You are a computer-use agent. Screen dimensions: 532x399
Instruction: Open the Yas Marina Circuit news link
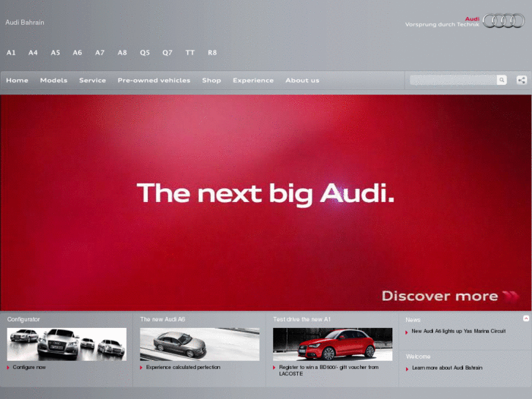[459, 331]
